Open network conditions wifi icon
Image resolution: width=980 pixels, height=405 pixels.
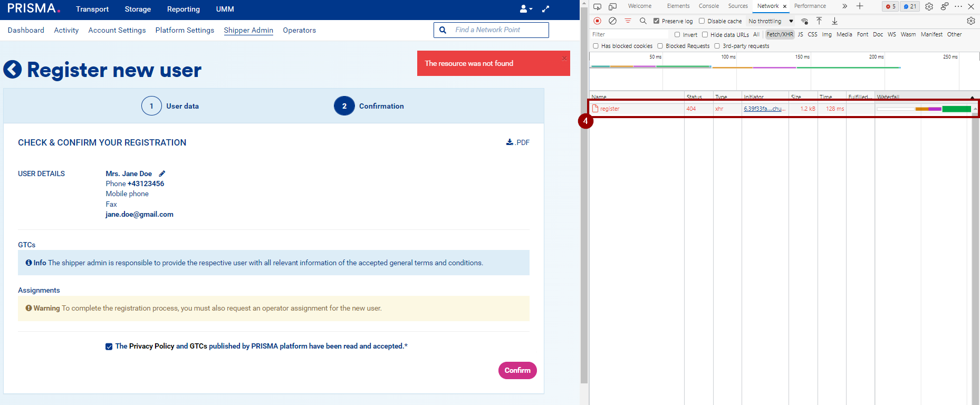[x=804, y=21]
